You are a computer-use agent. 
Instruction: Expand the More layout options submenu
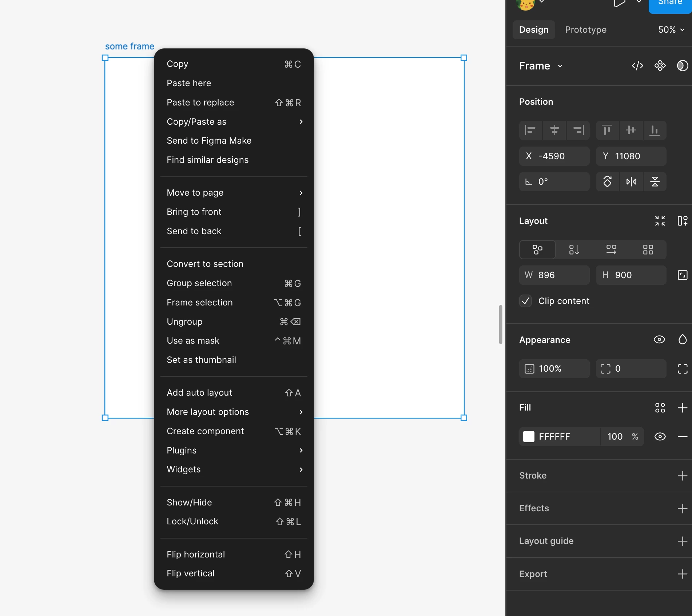pyautogui.click(x=234, y=412)
